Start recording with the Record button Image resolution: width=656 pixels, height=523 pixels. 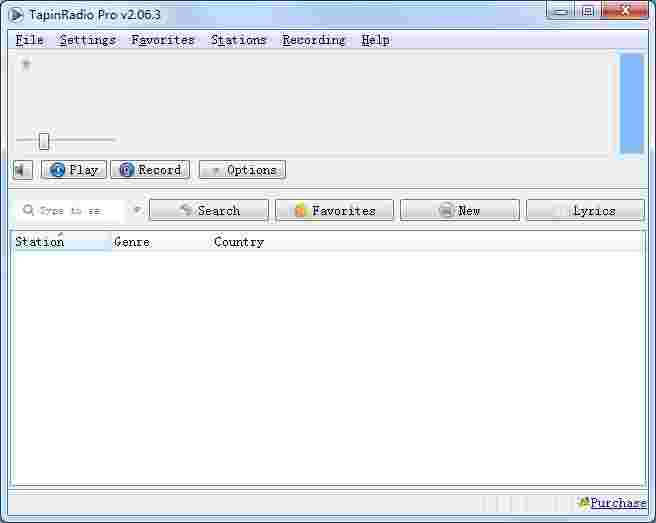[x=150, y=170]
